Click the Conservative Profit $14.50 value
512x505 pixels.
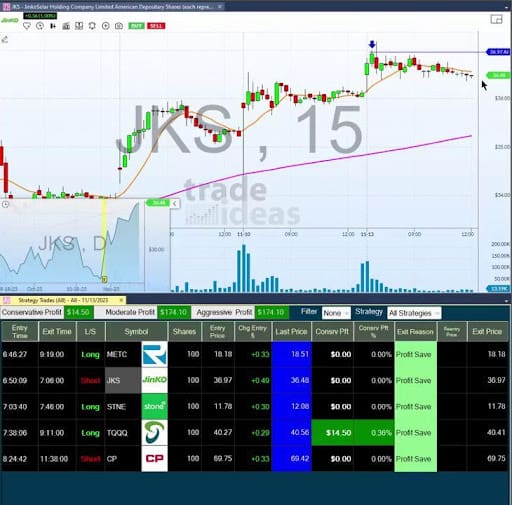pos(78,312)
